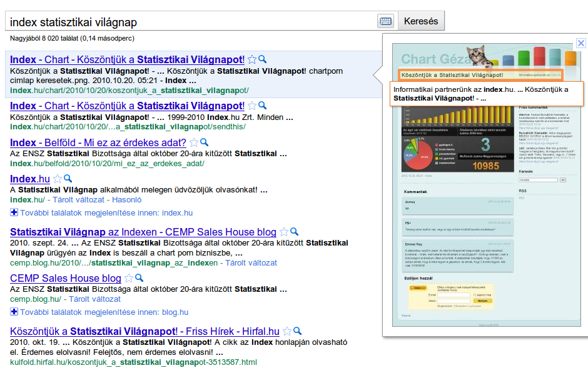This screenshot has width=588, height=373.
Task: Open the on-screen keyboard icon in search box
Action: tap(385, 21)
